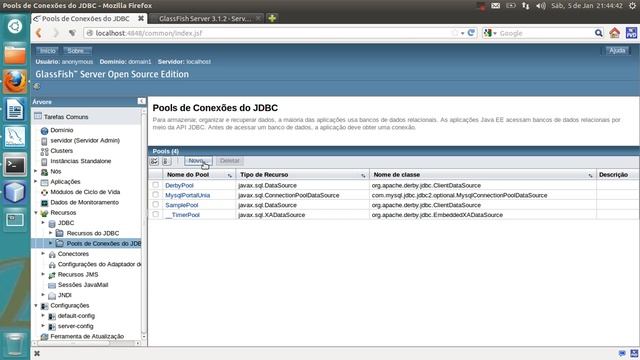
Task: Select Tarefas Comuns in tree
Action: coord(66,117)
